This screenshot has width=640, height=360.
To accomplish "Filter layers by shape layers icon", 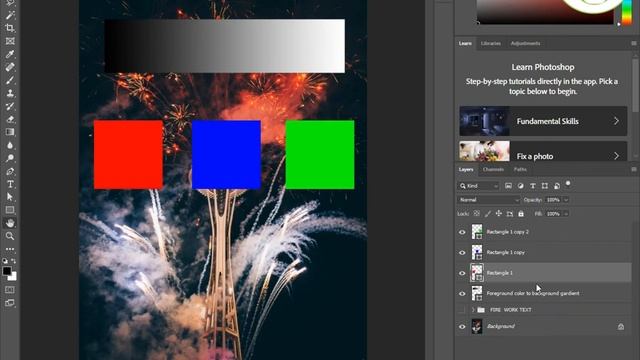I will (545, 186).
